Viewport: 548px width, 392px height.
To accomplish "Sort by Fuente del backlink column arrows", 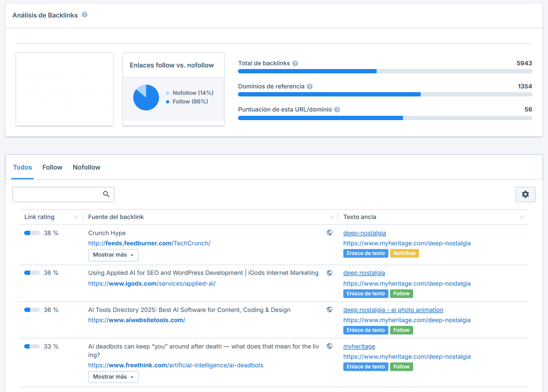I will click(x=331, y=217).
